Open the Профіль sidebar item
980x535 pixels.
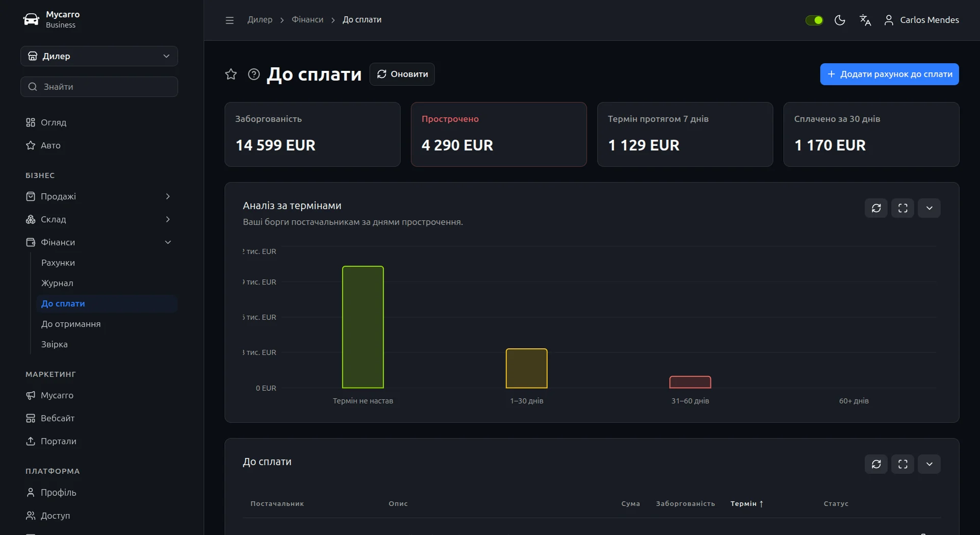99,493
